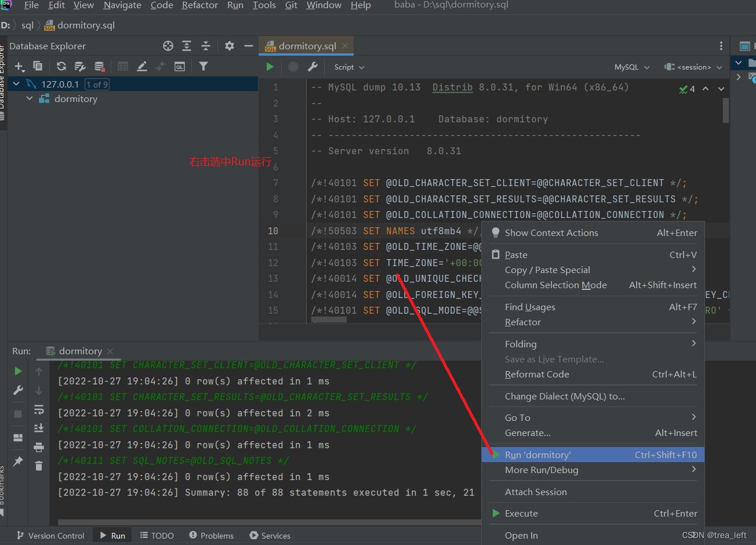This screenshot has height=545, width=756.
Task: Click the filter funnel icon
Action: [x=203, y=67]
